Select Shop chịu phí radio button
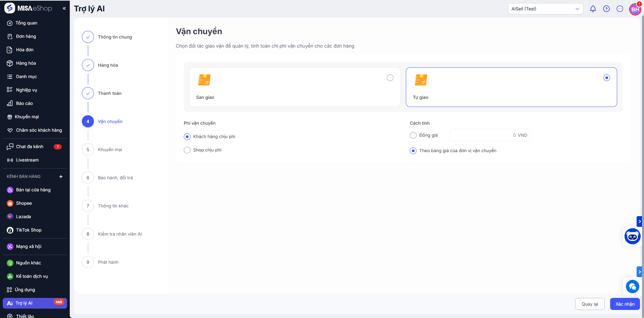Viewport: 644px width, 318px height. 187,150
